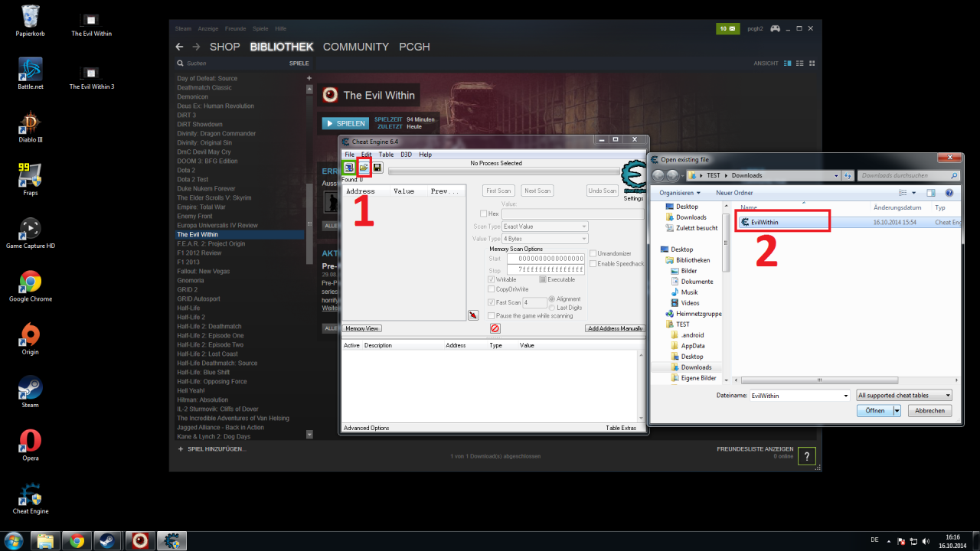Click the refresh icon beside the Downloads path

click(848, 175)
